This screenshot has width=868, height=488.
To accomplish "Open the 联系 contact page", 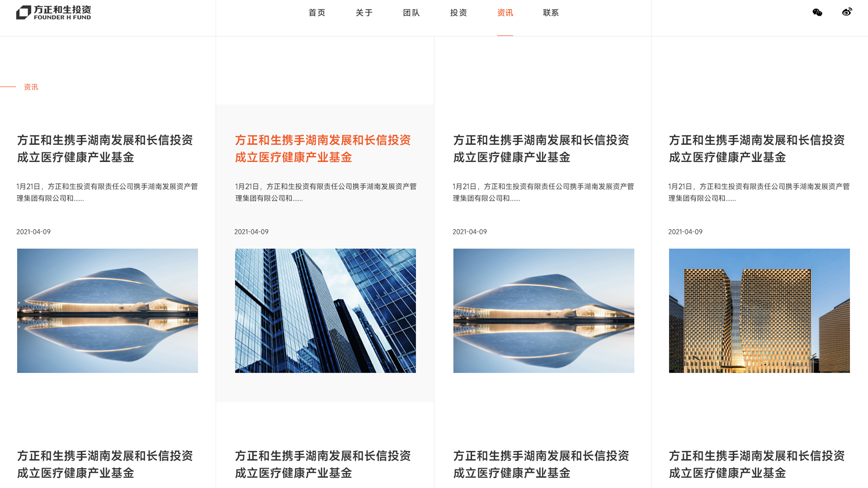I will [x=551, y=13].
